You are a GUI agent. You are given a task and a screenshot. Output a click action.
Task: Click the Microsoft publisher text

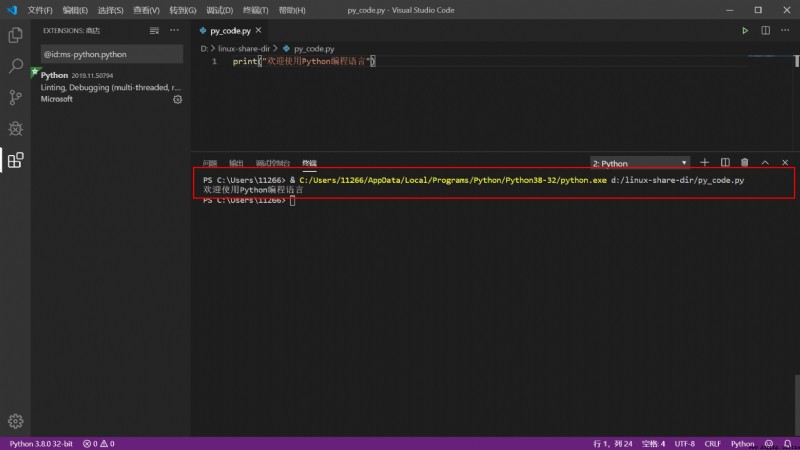pos(57,99)
